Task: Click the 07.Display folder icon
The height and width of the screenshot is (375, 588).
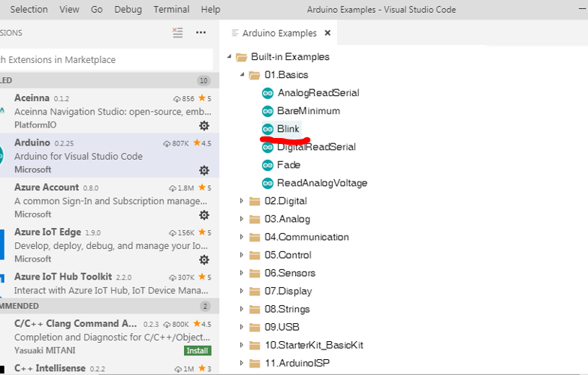Action: tap(255, 291)
